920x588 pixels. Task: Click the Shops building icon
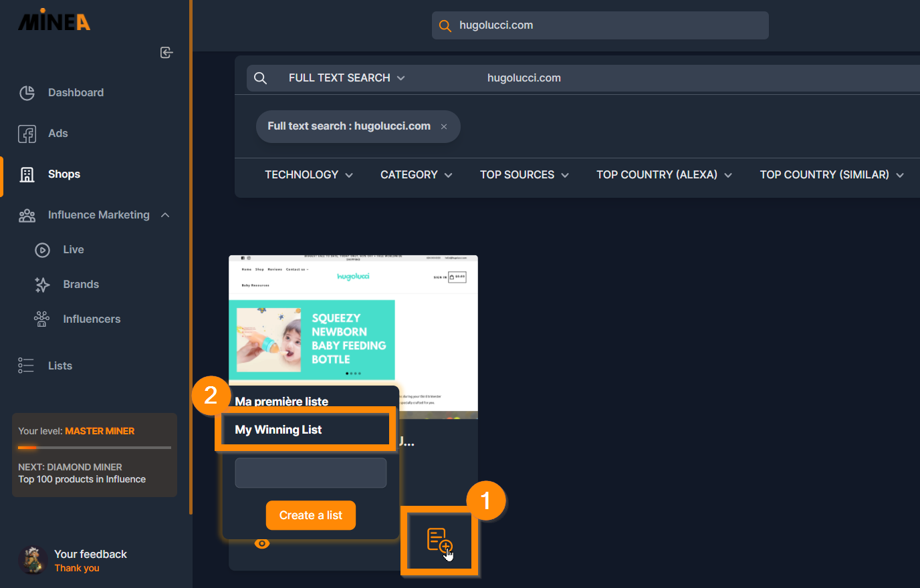point(27,174)
